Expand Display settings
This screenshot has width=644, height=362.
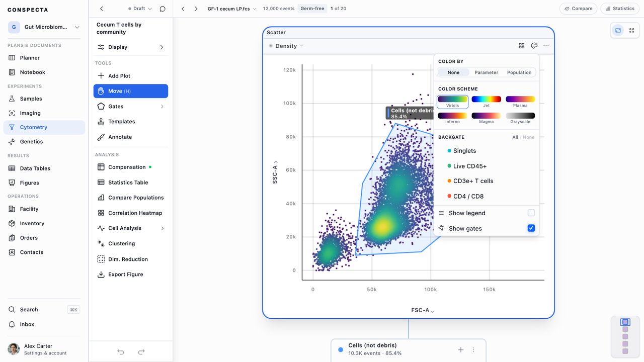point(131,47)
